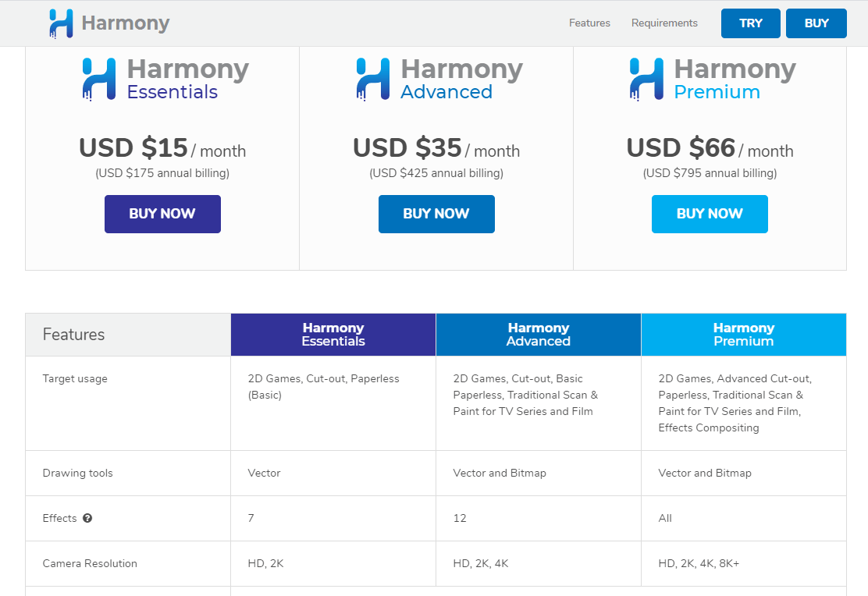This screenshot has width=868, height=596.
Task: Select the Harmony Essentials table column header
Action: [x=333, y=335]
